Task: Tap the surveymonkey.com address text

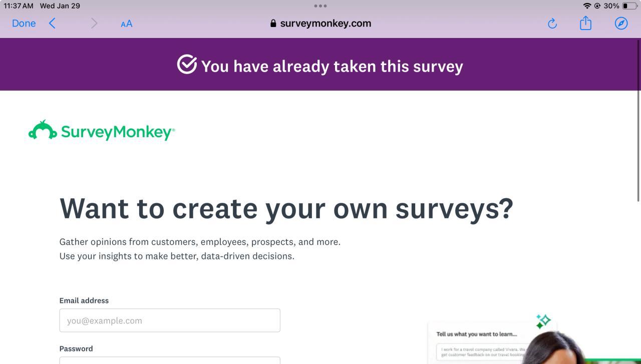Action: (x=326, y=24)
